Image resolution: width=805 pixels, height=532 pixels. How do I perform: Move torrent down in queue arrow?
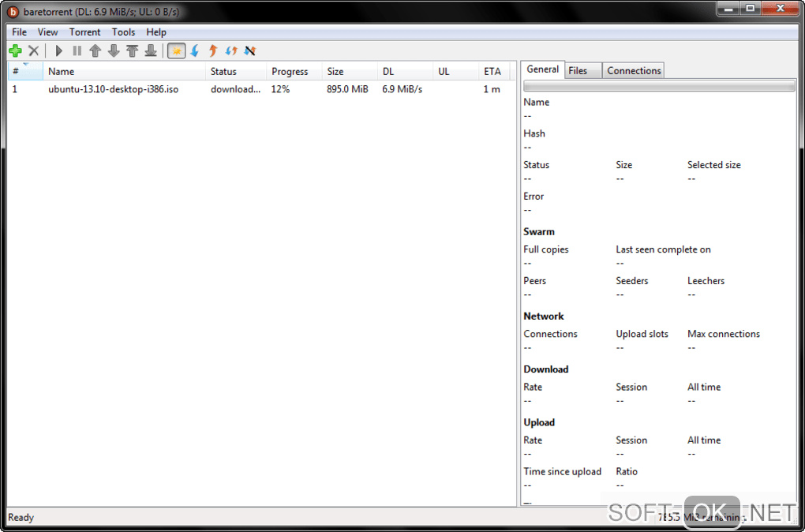[x=114, y=51]
